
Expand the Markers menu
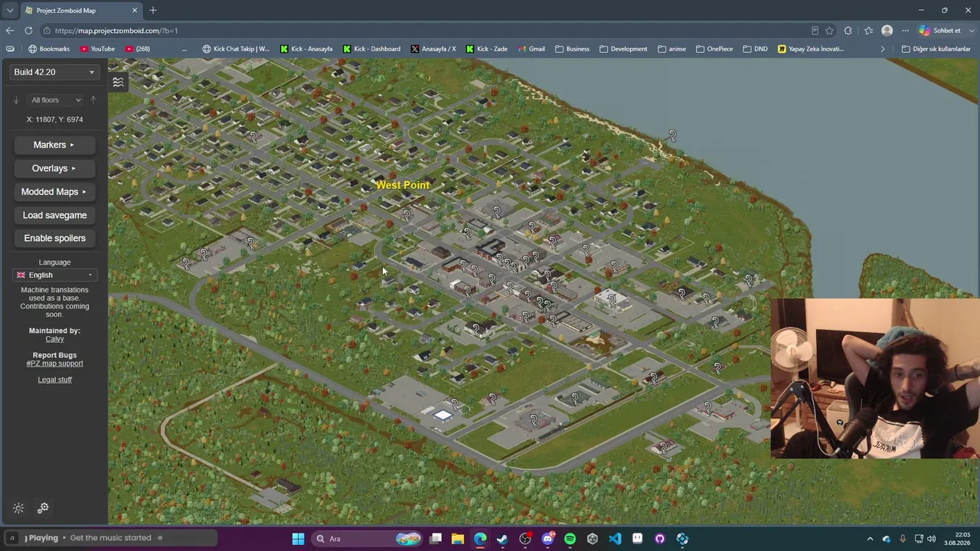(x=54, y=145)
